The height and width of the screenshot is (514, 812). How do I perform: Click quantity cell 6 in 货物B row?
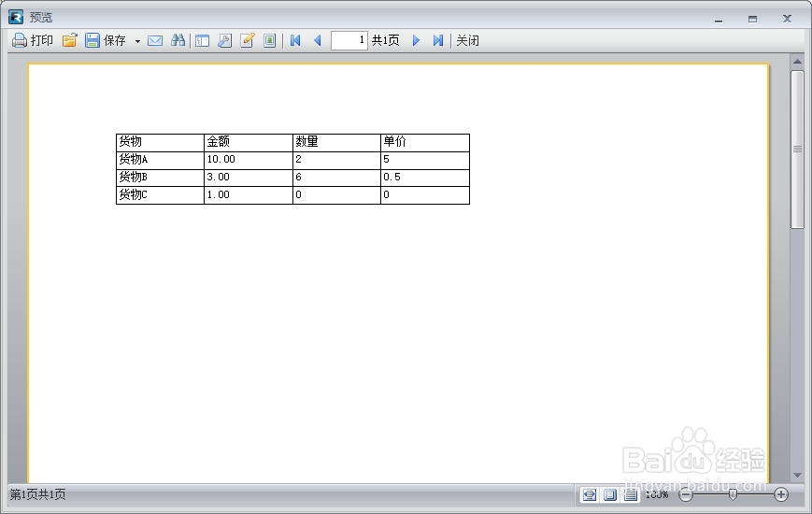pyautogui.click(x=336, y=178)
